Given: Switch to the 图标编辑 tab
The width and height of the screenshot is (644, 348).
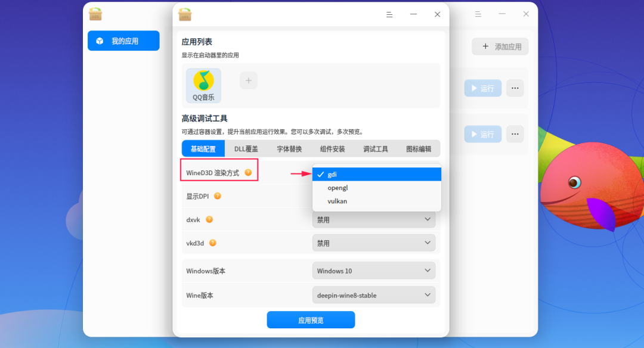Looking at the screenshot, I should [x=419, y=148].
